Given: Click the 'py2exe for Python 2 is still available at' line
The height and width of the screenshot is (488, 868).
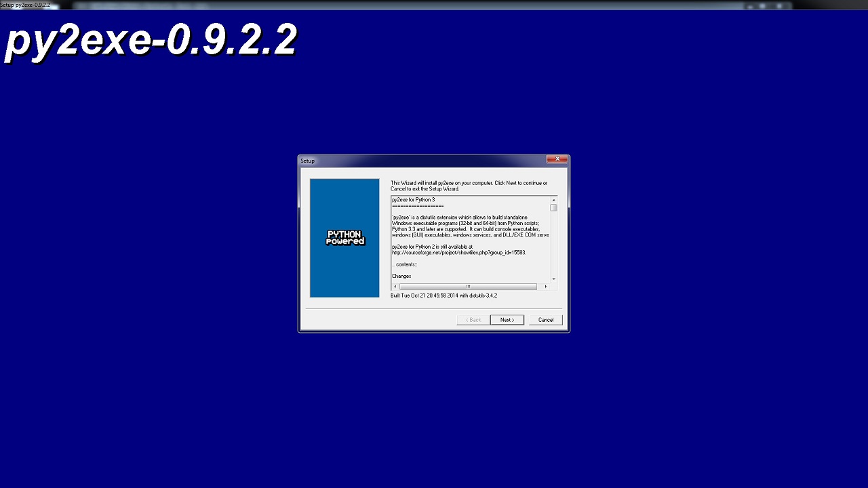Looking at the screenshot, I should (432, 247).
